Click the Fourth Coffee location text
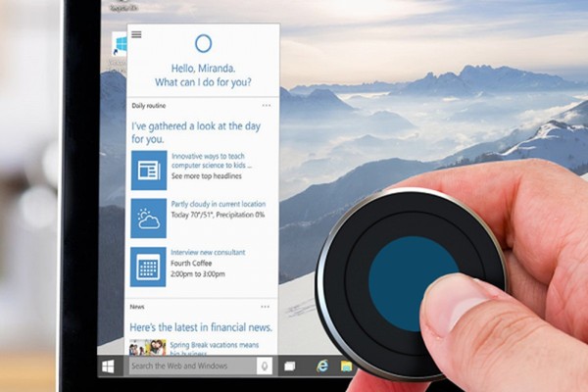 point(191,263)
